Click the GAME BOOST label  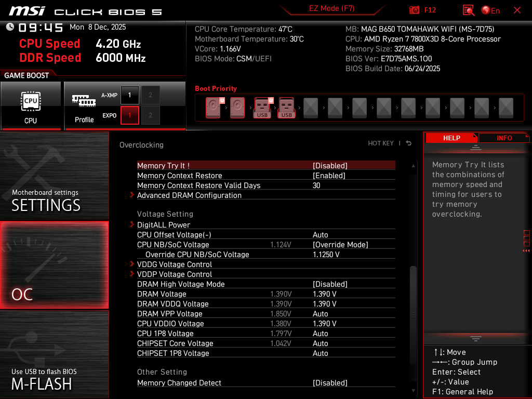coord(26,75)
